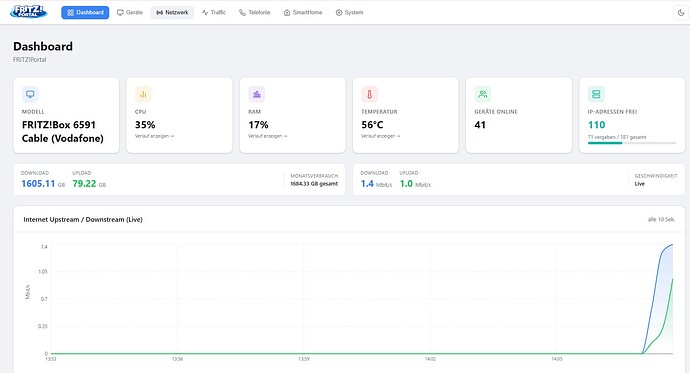The image size is (690, 373).
Task: Click the IP-Adressen server icon
Action: click(x=596, y=94)
